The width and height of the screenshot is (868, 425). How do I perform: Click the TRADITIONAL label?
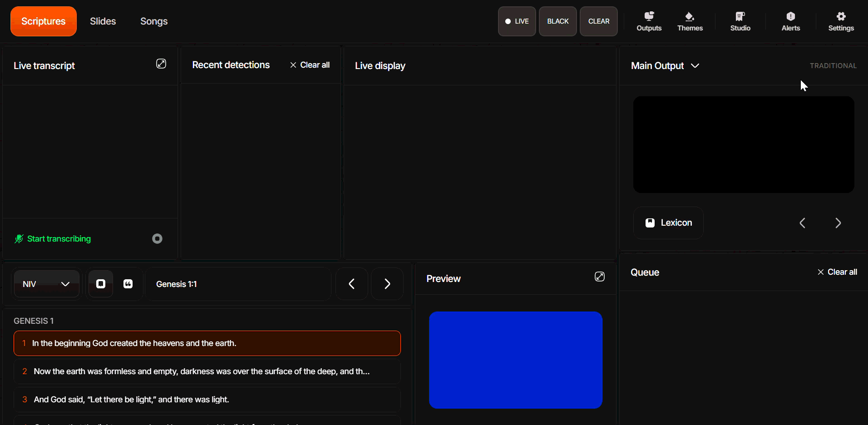[833, 66]
